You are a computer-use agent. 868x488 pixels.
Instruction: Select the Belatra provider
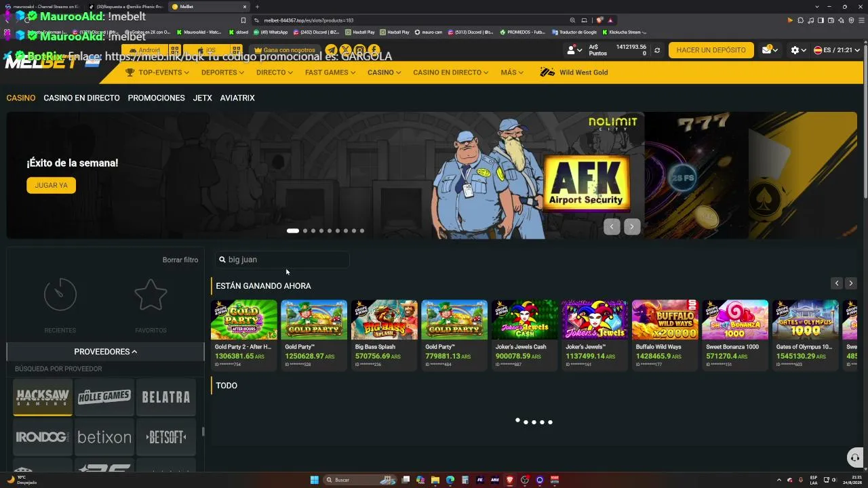(166, 397)
